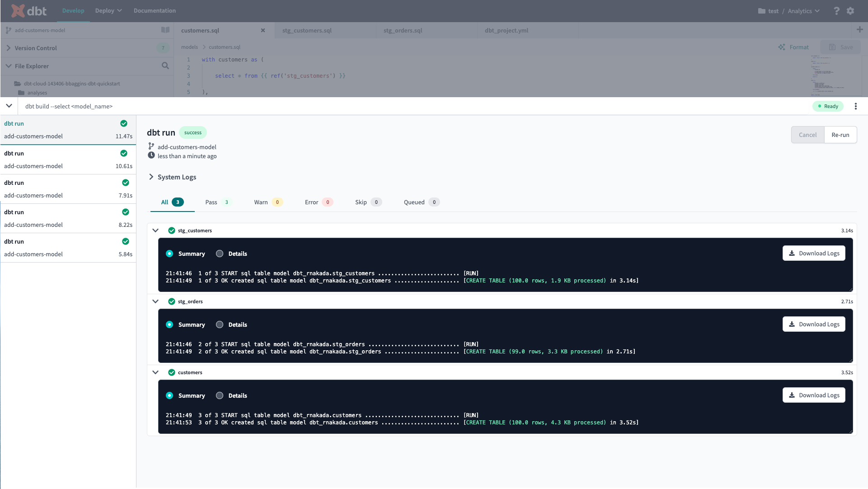The width and height of the screenshot is (868, 489).
Task: Close the customers.sql tab with X
Action: click(x=263, y=30)
